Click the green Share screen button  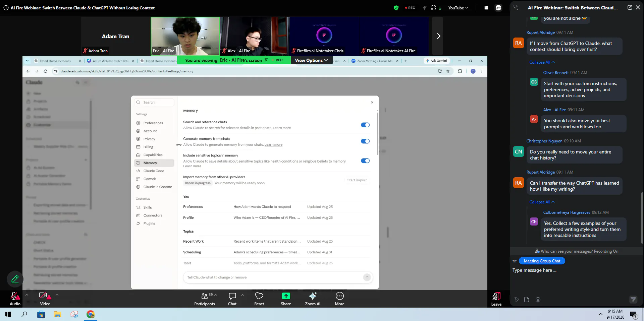(286, 299)
